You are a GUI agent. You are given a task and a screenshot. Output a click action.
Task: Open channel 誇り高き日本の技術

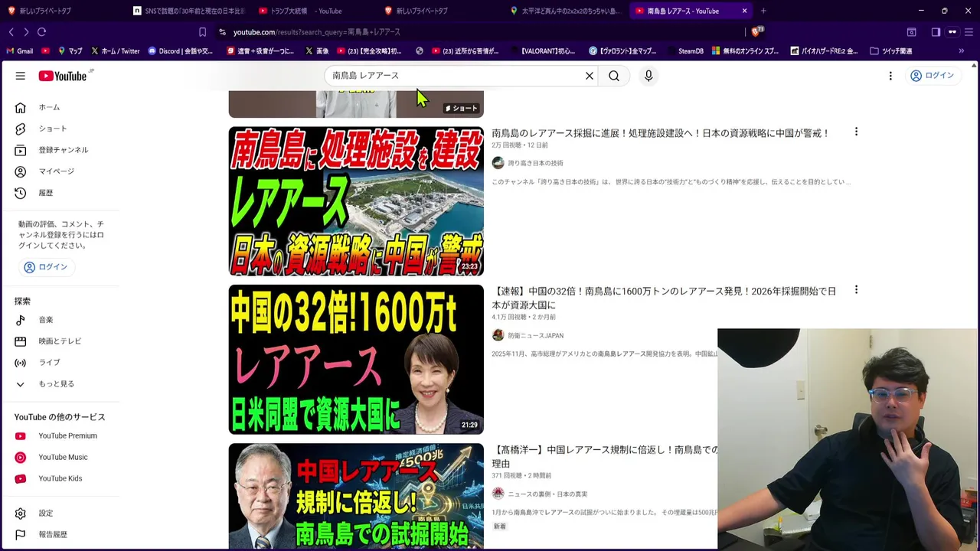point(535,163)
